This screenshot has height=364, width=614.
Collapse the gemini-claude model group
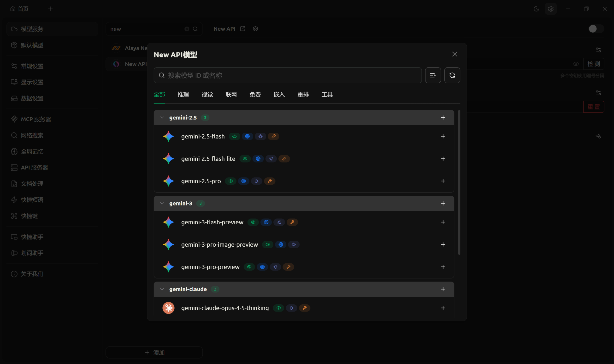click(162, 289)
